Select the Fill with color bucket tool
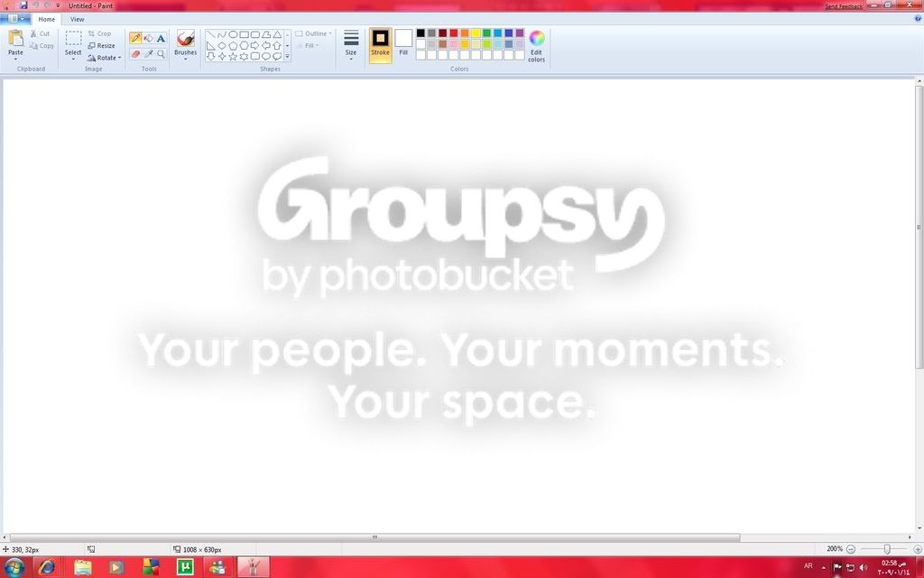The image size is (924, 578). [149, 38]
